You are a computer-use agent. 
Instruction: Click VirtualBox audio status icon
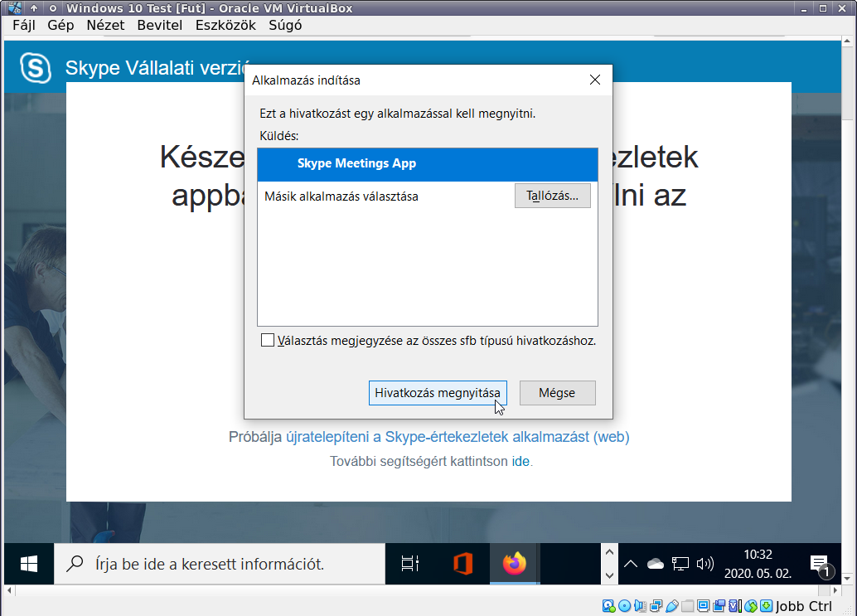[641, 606]
